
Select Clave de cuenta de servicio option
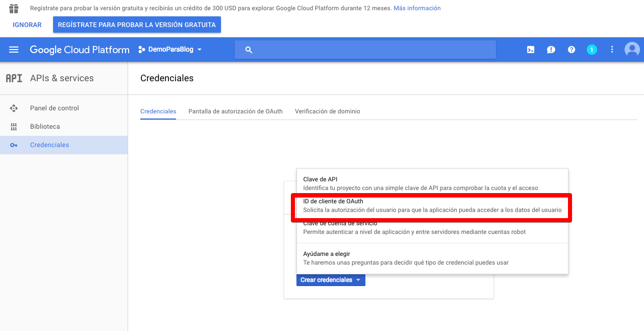pos(431,228)
